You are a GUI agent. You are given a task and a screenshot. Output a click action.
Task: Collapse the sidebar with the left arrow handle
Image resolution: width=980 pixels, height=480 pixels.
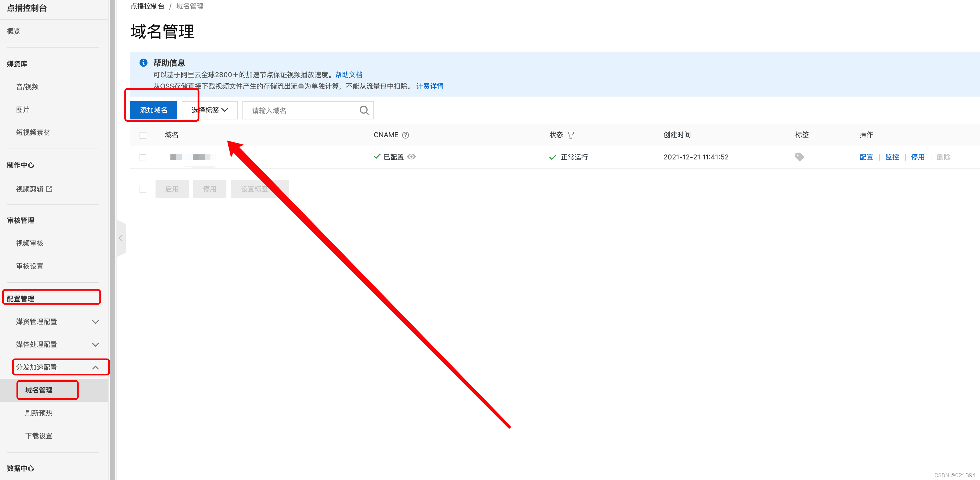121,238
